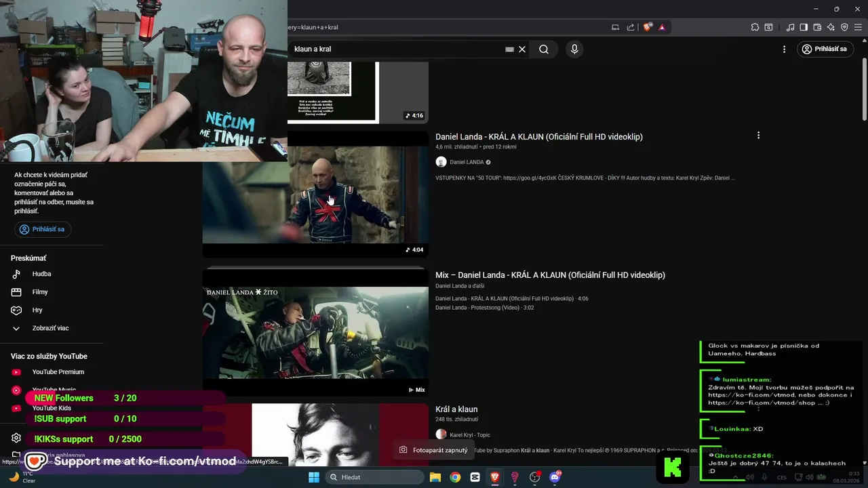Expand Zobraziť viac in sidebar
The width and height of the screenshot is (868, 488).
tap(52, 328)
